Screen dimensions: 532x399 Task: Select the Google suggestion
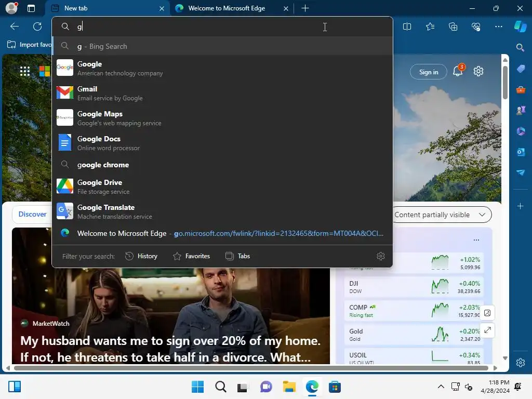coord(222,68)
